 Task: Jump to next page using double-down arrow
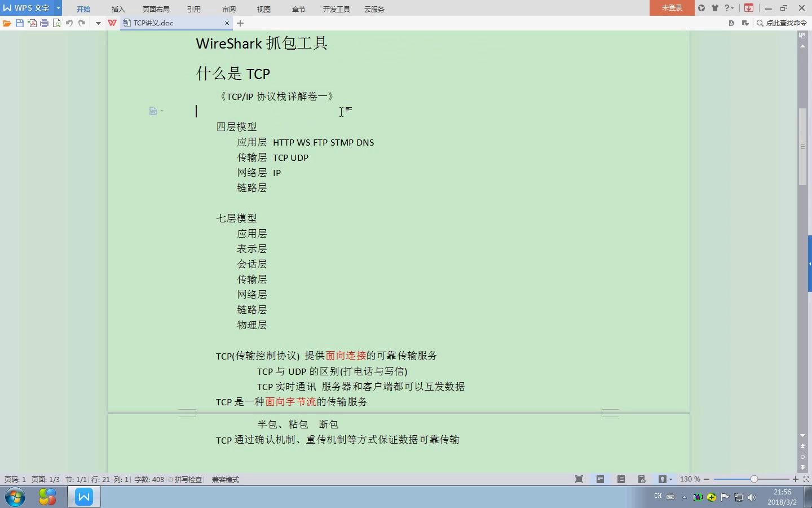[802, 467]
